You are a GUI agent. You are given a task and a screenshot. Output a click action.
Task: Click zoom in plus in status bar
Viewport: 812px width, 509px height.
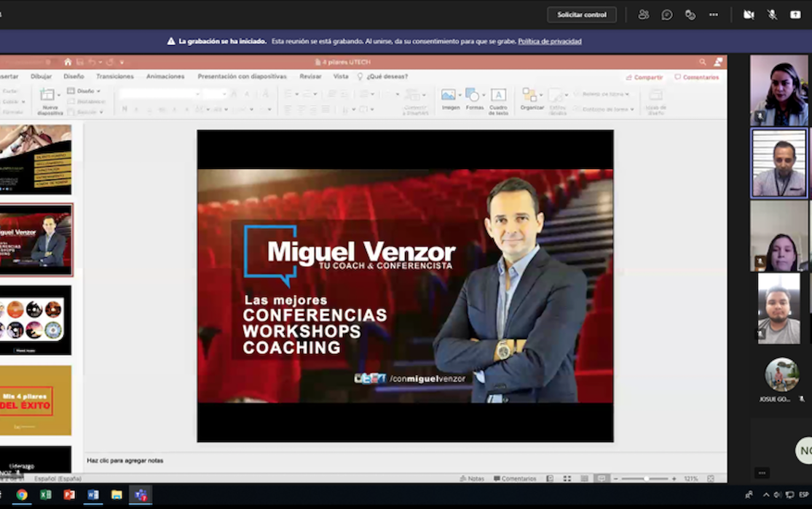(674, 479)
